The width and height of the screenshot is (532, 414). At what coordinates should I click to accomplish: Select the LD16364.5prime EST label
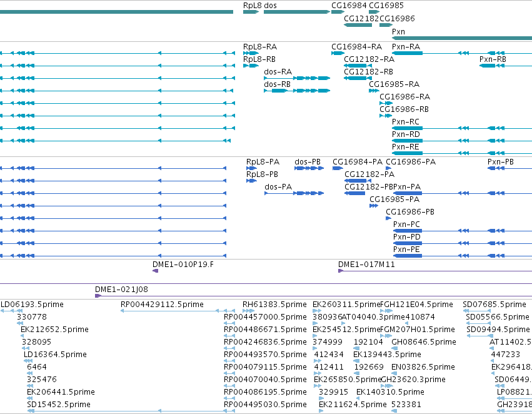[55, 355]
